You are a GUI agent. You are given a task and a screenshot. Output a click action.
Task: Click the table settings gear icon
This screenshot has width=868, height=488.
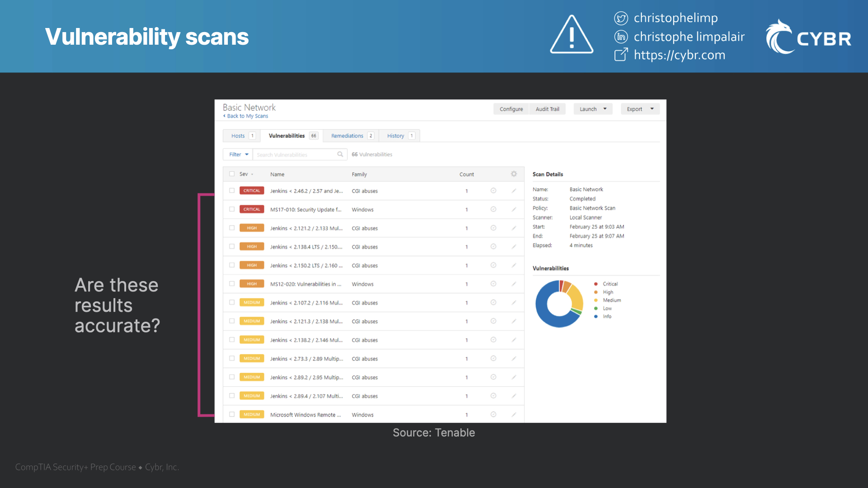click(514, 174)
